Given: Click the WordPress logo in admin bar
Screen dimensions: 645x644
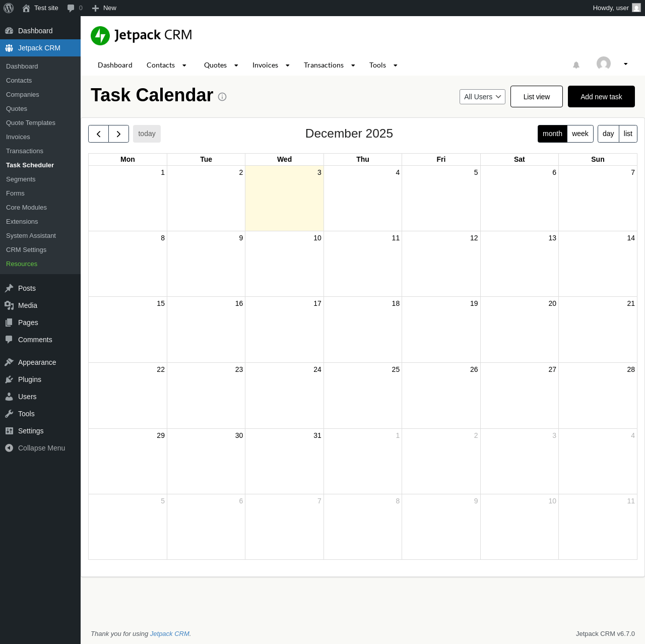Looking at the screenshot, I should tap(9, 8).
